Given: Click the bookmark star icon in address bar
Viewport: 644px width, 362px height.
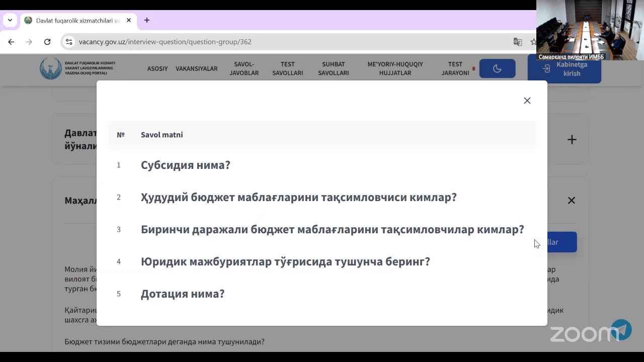Looking at the screenshot, I should point(533,42).
